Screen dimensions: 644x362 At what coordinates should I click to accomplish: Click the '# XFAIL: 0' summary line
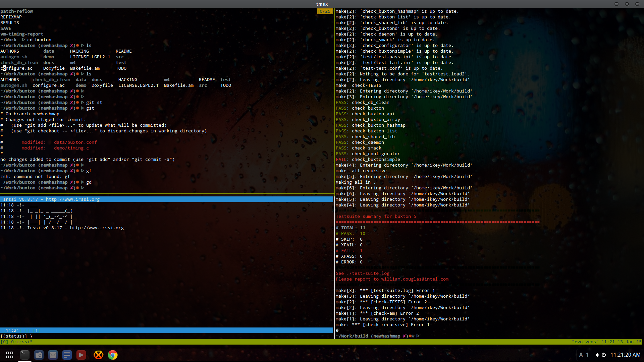click(349, 245)
